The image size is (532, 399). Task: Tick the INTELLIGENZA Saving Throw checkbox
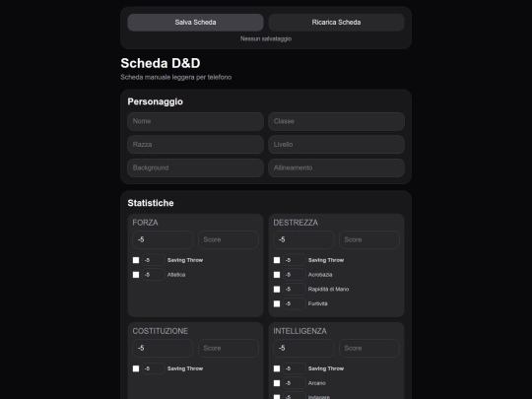(x=277, y=368)
